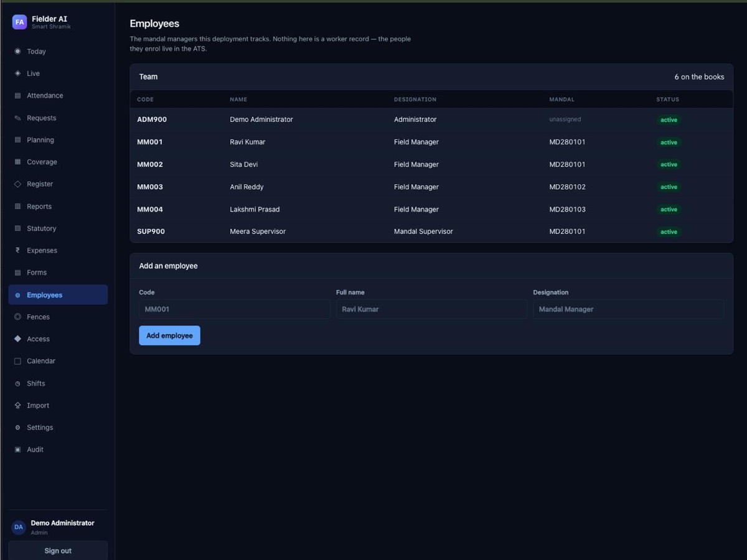Image resolution: width=747 pixels, height=560 pixels.
Task: Click the Expenses rupee icon
Action: click(x=17, y=251)
